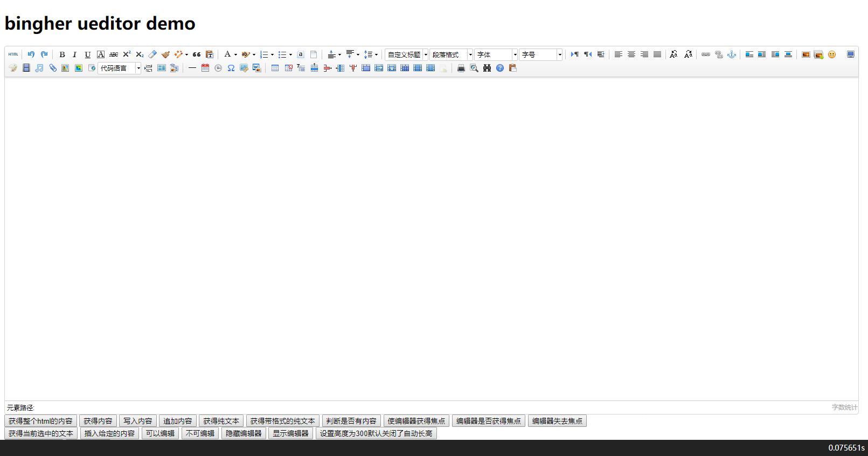Open the 自定义标题 custom title dropdown
868x456 pixels.
(x=407, y=54)
